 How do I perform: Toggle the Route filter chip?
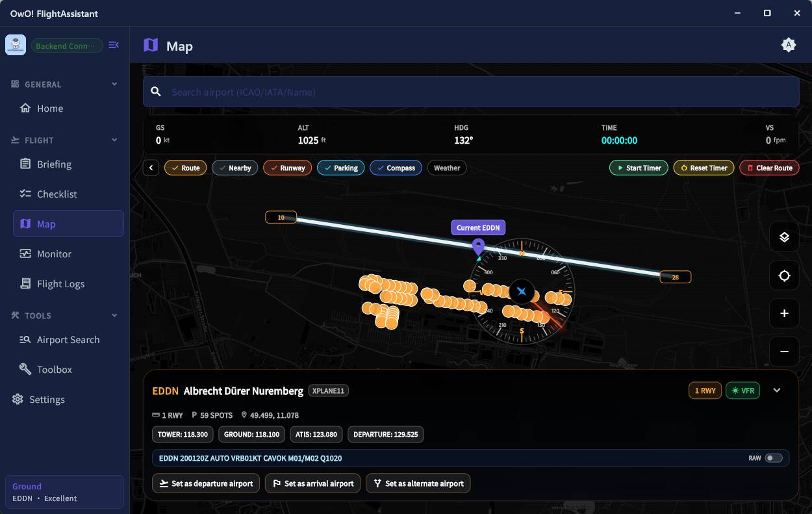pyautogui.click(x=186, y=168)
